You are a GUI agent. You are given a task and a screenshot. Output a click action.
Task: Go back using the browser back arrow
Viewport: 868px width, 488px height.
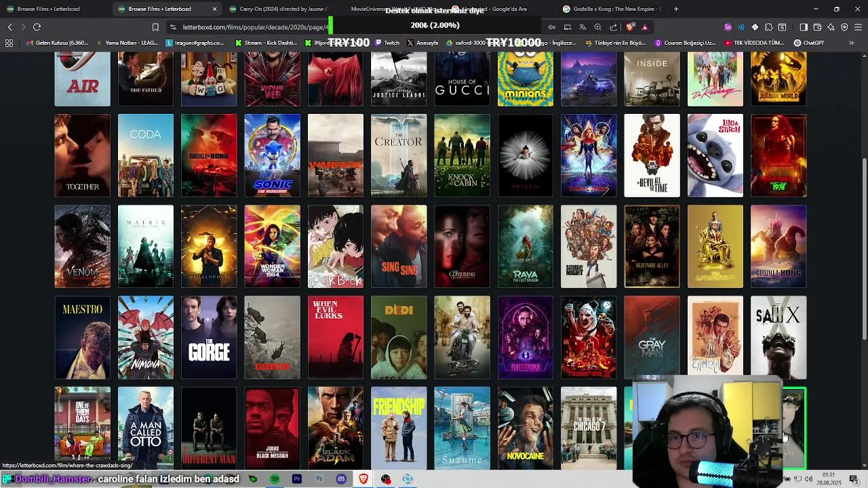[9, 27]
